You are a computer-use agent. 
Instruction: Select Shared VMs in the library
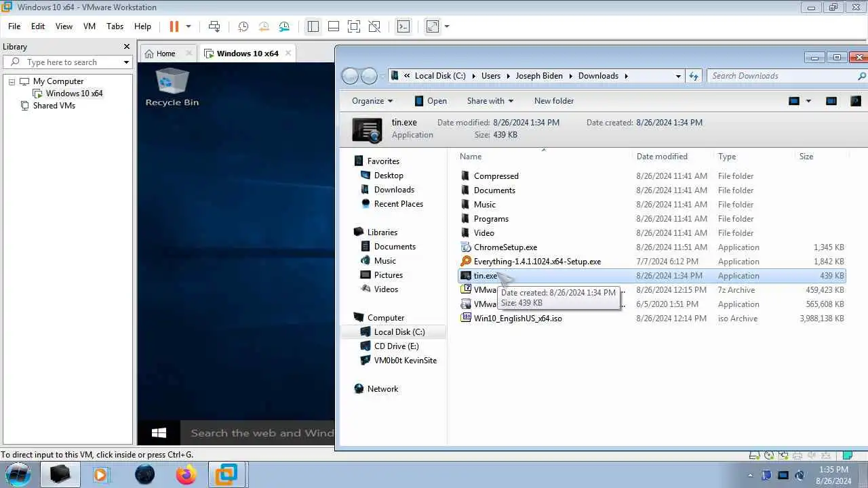(54, 106)
